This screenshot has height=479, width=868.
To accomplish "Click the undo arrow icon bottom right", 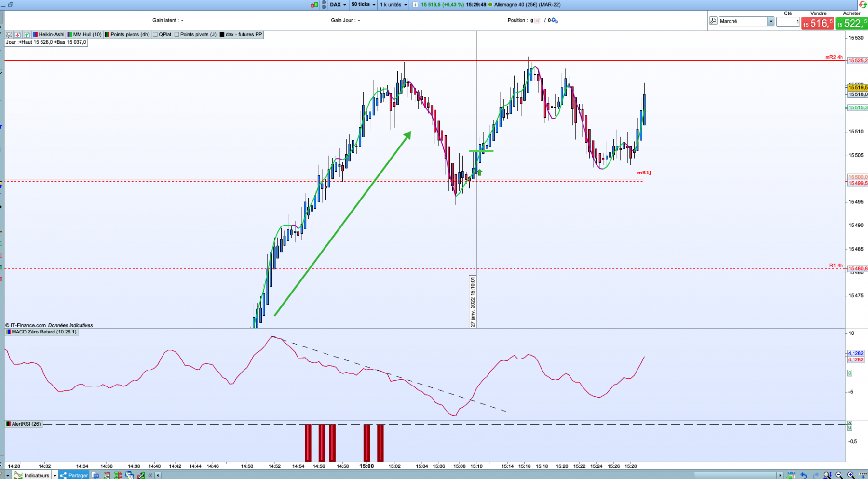I will tap(804, 476).
